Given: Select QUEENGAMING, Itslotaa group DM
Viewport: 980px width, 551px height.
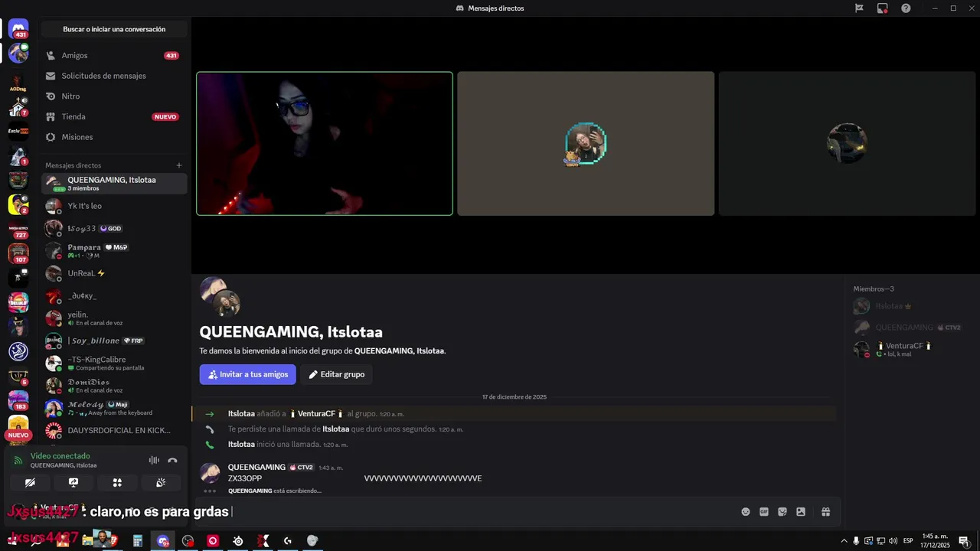Looking at the screenshot, I should (113, 184).
